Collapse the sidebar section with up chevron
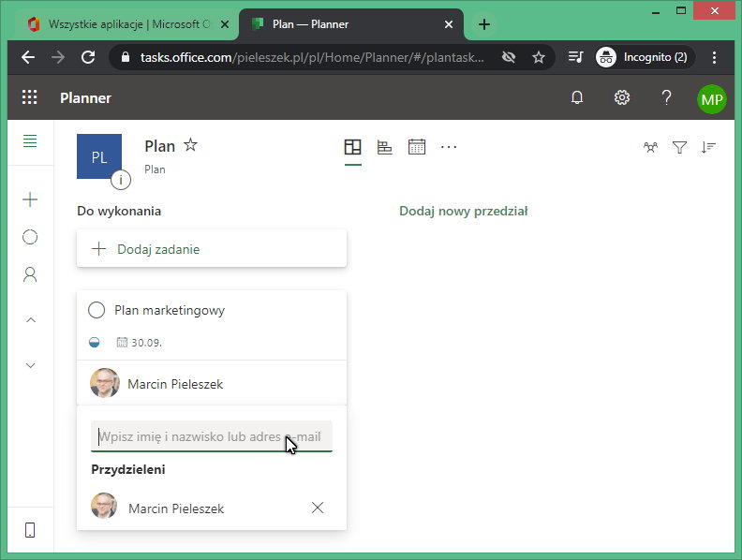This screenshot has width=742, height=560. coord(30,320)
